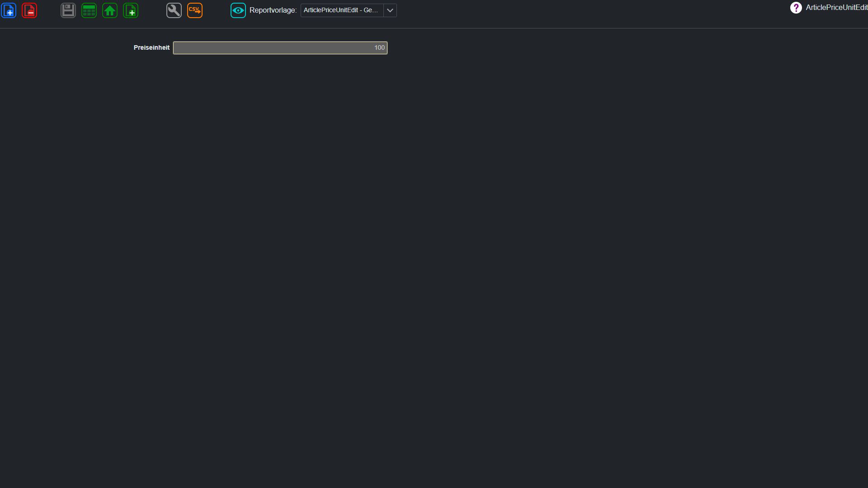Image resolution: width=868 pixels, height=488 pixels.
Task: Click the gray floppy disk save icon
Action: 68,10
